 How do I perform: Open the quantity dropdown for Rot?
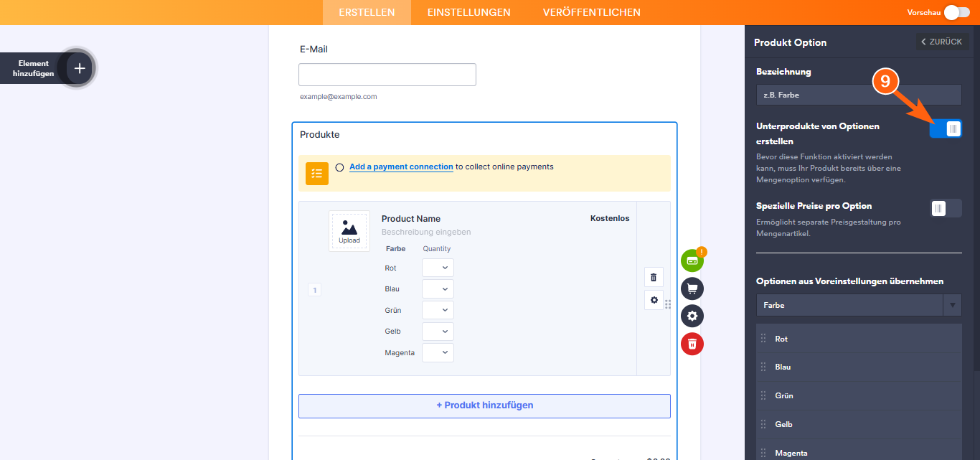pos(438,268)
